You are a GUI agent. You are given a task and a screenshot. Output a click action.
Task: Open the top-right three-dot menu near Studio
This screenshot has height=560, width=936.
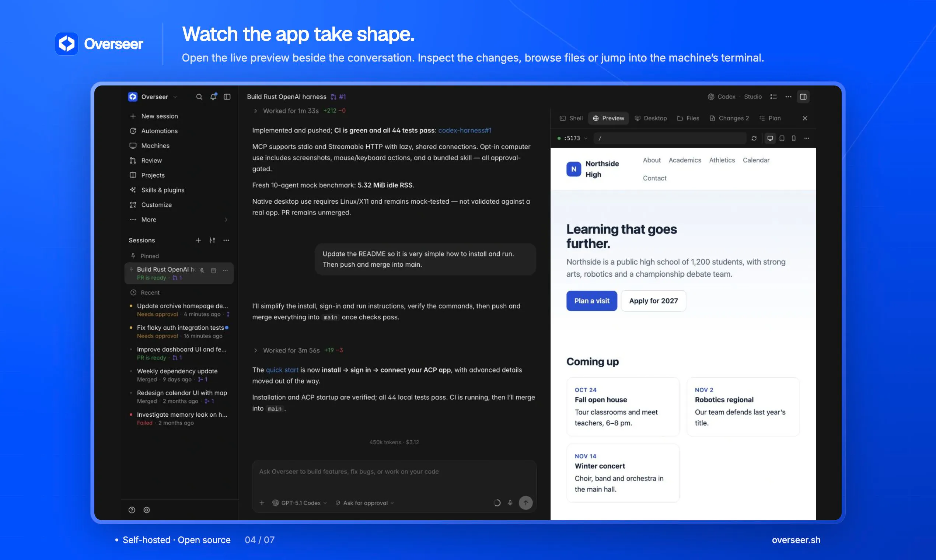[x=789, y=97]
